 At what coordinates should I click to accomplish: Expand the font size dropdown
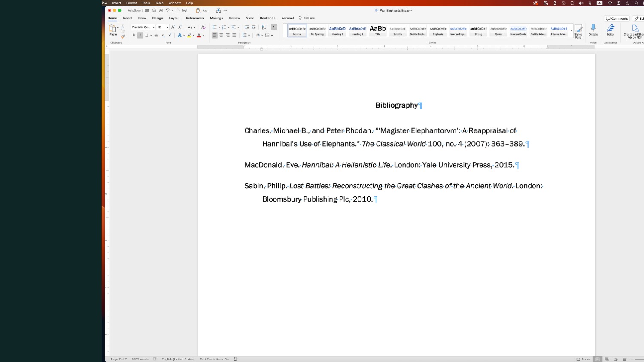[167, 27]
